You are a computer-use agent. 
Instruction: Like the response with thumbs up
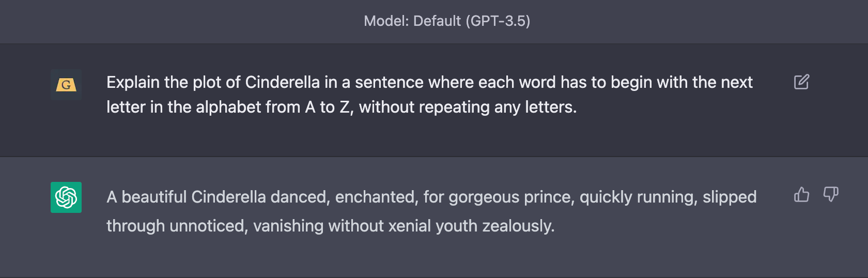point(801,195)
